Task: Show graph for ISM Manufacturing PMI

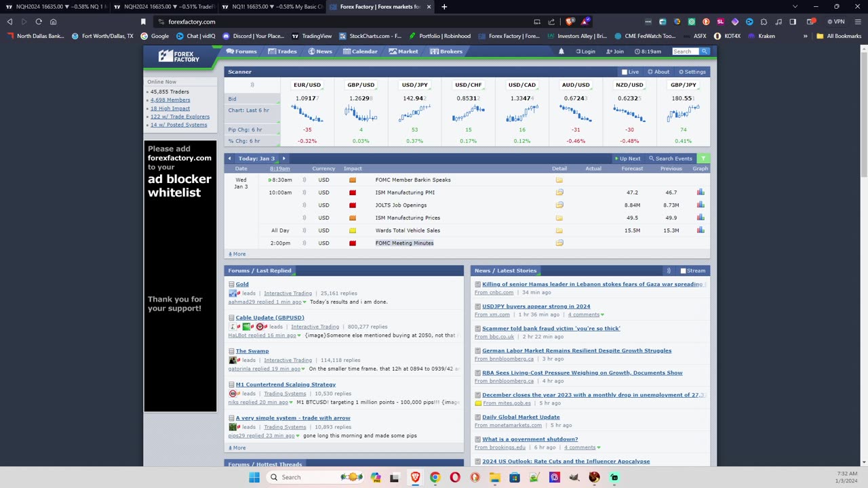Action: [701, 192]
